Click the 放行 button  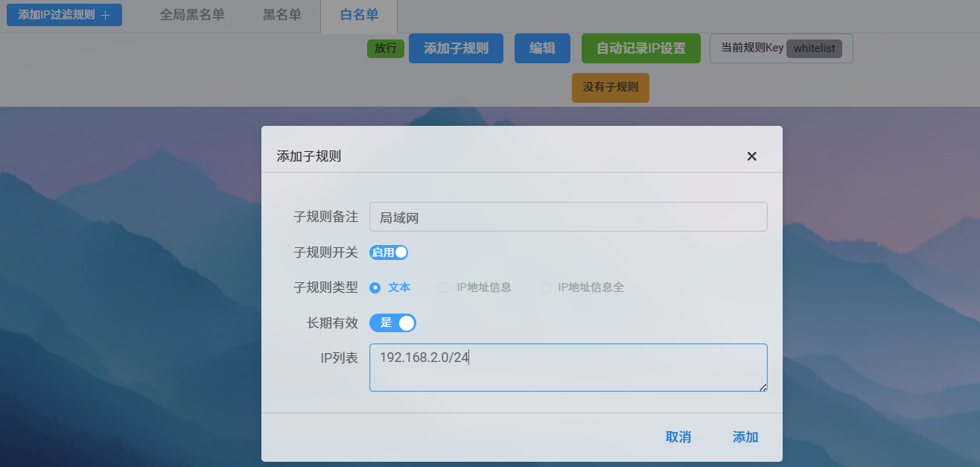click(x=386, y=48)
